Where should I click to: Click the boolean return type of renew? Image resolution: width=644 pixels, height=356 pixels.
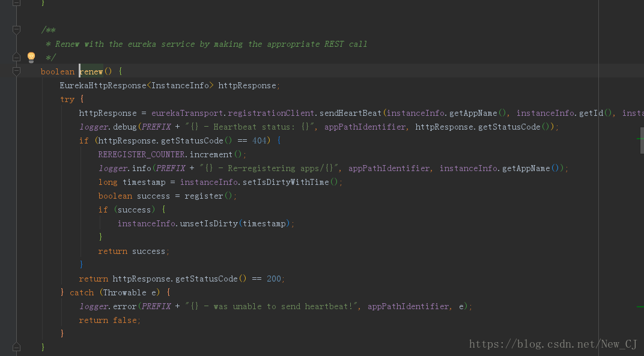point(58,71)
